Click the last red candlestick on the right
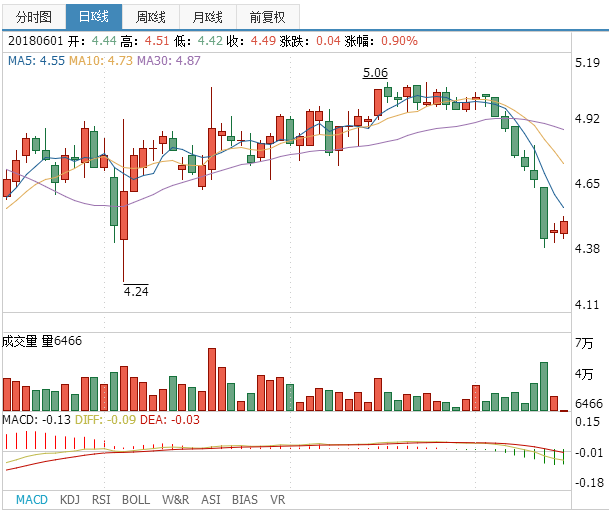Viewport: 609px width, 510px height. pos(564,227)
